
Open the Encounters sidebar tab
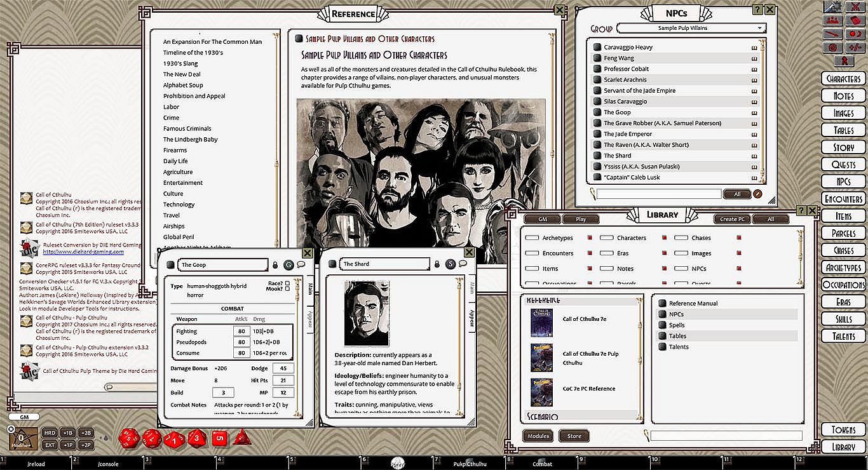843,199
